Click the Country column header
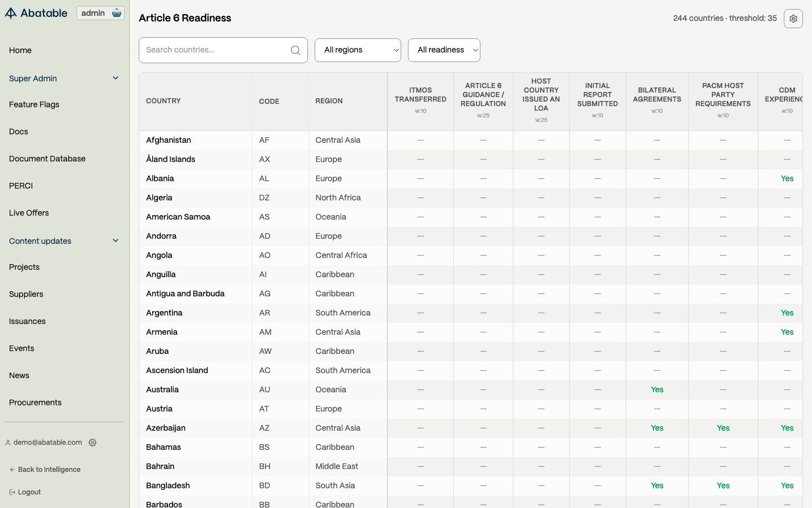Screen dimensions: 812x508 coord(164,101)
